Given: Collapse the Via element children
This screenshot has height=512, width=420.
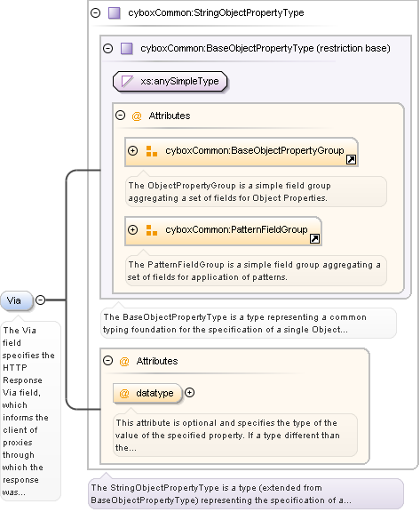Looking at the screenshot, I should tap(41, 300).
